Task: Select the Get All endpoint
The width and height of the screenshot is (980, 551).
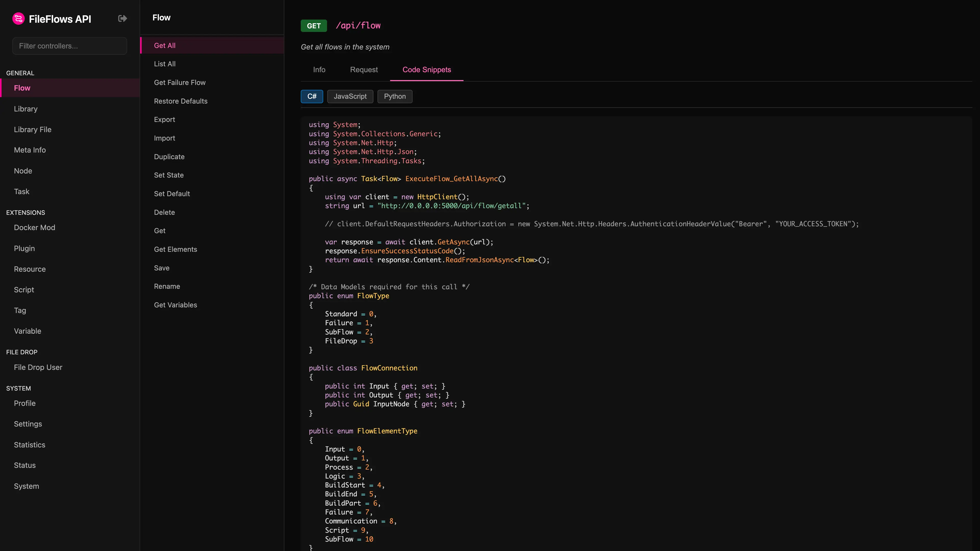Action: pyautogui.click(x=212, y=45)
